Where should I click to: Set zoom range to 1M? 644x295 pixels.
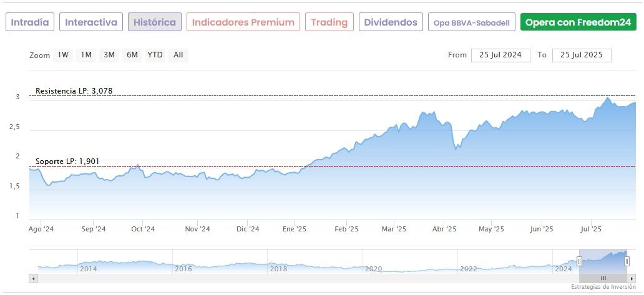(x=86, y=55)
